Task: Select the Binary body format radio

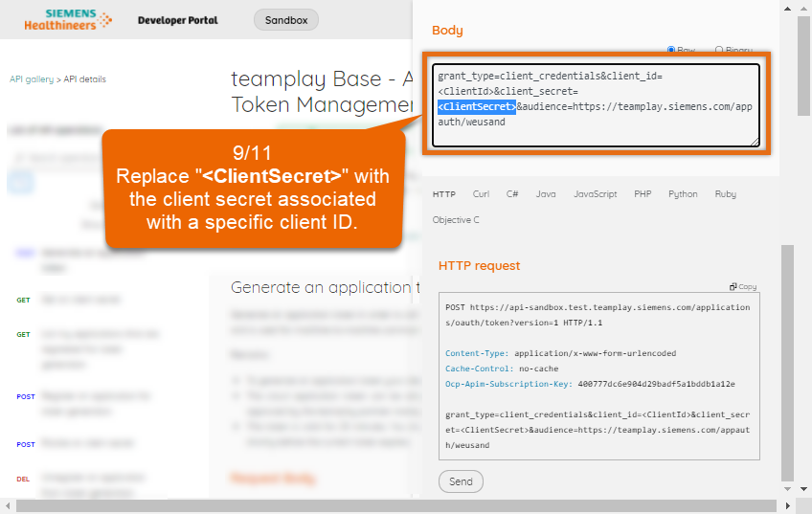Action: tap(719, 50)
